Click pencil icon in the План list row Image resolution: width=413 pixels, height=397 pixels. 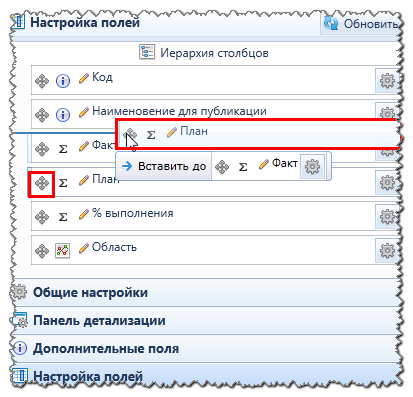pyautogui.click(x=84, y=180)
